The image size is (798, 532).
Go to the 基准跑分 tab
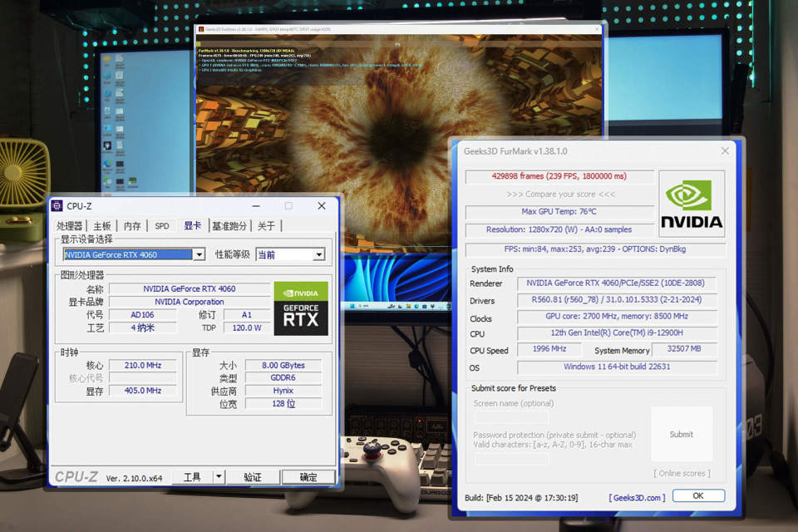[x=229, y=226]
